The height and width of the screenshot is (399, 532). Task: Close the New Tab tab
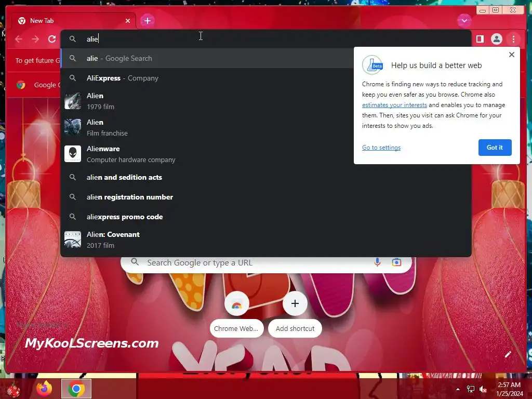128,21
